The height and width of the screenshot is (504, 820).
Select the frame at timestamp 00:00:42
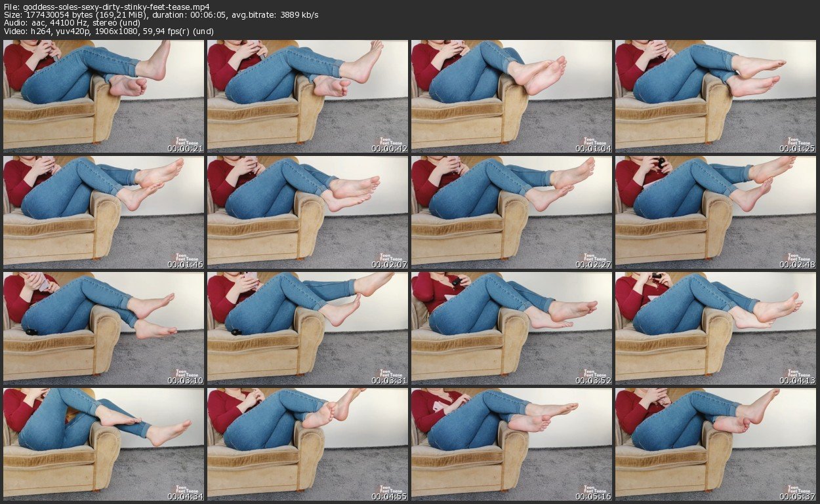(x=307, y=96)
